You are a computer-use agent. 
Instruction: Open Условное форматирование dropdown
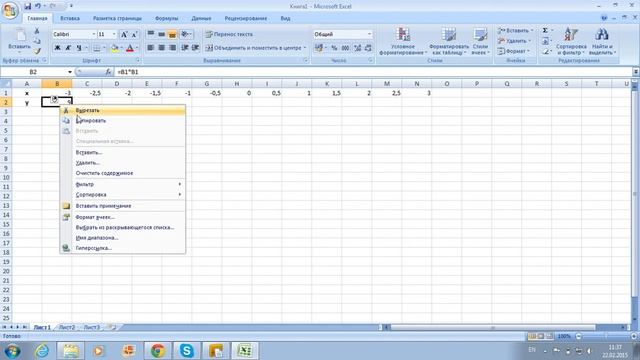point(403,41)
